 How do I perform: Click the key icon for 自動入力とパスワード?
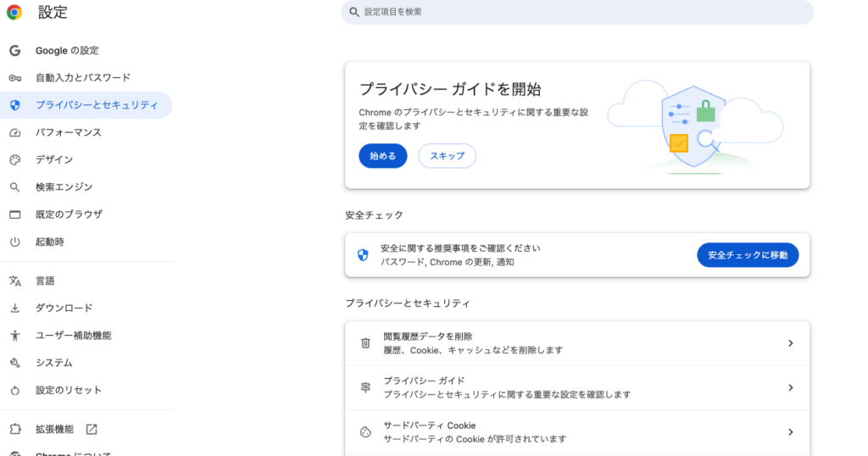click(x=14, y=78)
